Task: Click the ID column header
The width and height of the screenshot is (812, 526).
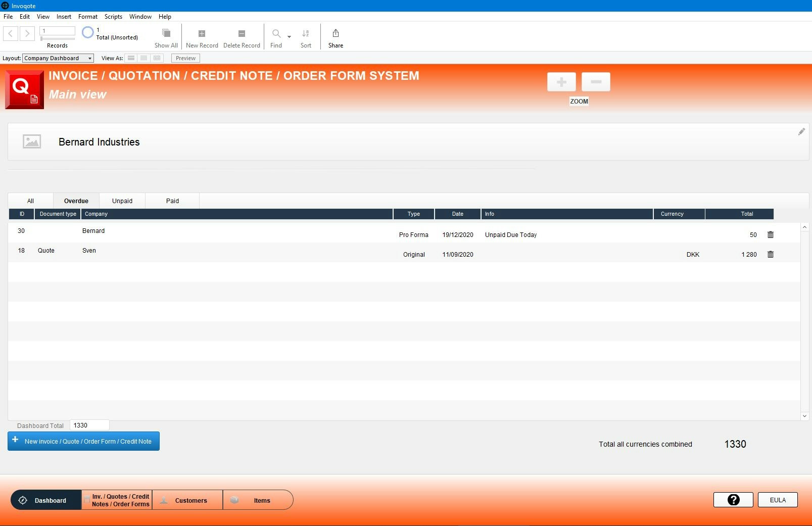Action: pos(21,214)
